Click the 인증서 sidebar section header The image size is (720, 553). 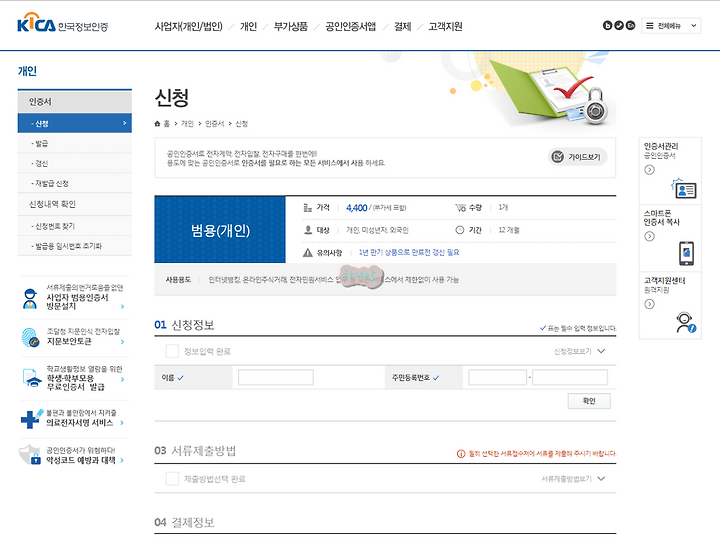[x=75, y=102]
